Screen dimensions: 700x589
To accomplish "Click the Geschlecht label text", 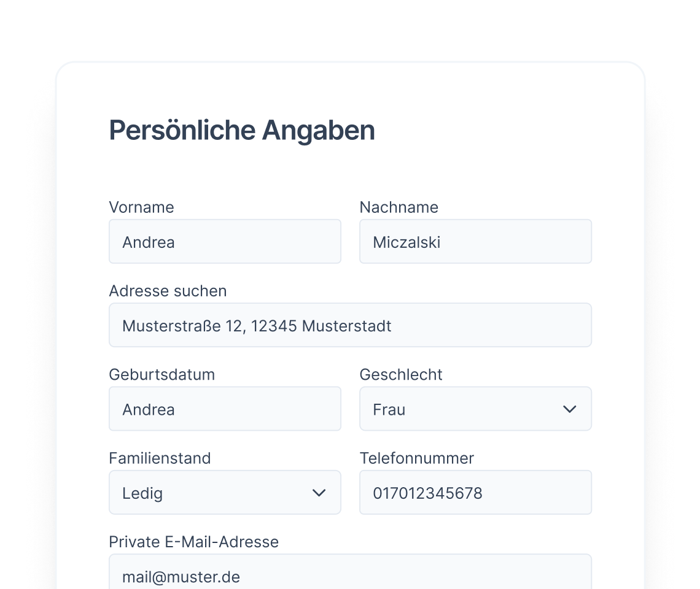I will pos(401,374).
